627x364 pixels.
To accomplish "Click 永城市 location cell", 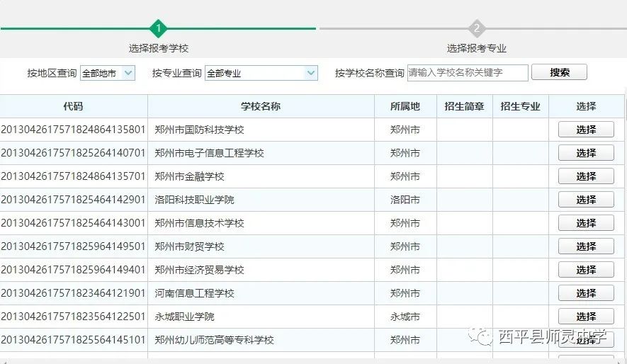I will point(405,317).
